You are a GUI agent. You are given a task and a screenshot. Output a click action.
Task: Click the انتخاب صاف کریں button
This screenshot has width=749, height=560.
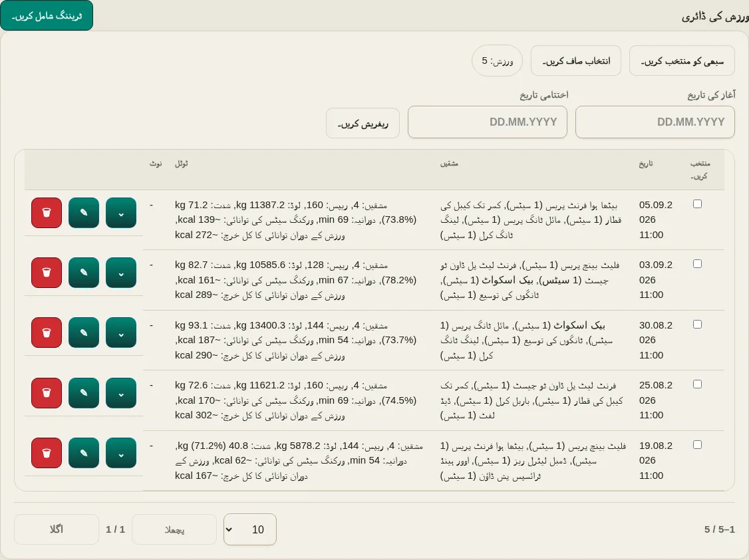coord(576,61)
